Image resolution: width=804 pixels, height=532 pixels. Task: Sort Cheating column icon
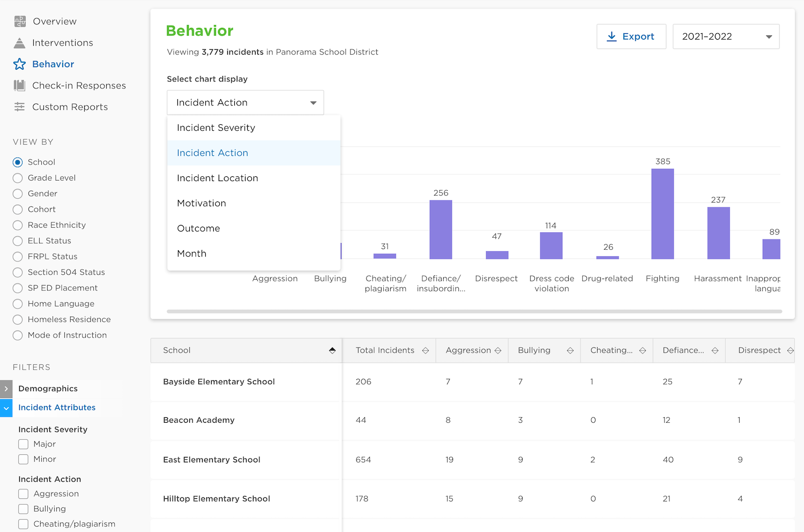[643, 350]
